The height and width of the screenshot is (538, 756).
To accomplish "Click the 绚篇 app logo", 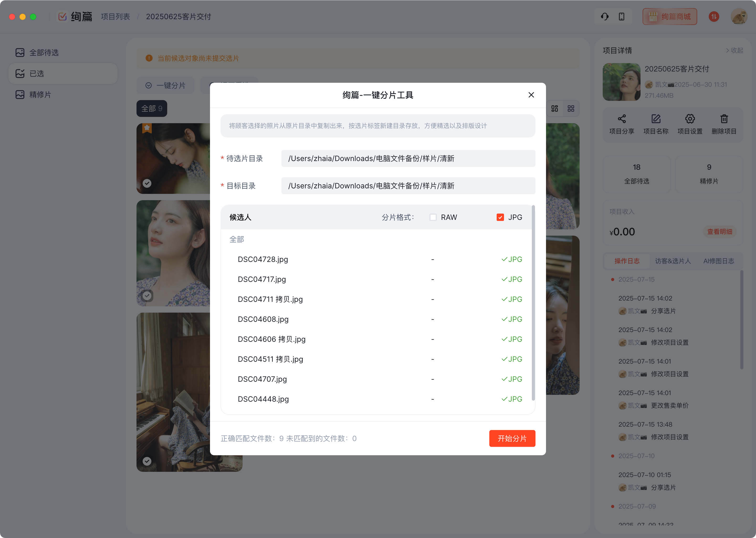I will [x=75, y=17].
